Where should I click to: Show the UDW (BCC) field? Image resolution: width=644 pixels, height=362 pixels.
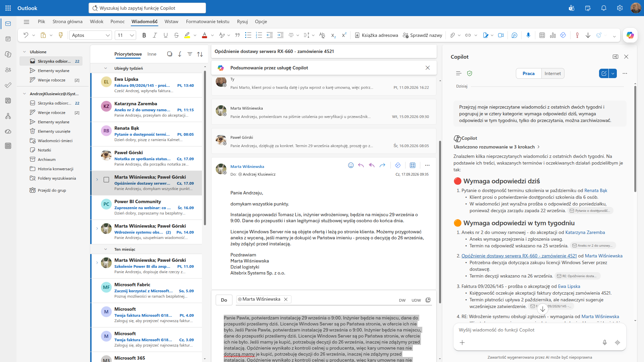click(x=416, y=300)
